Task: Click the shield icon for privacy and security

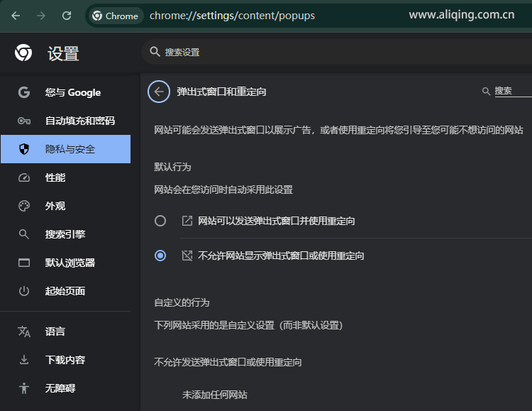Action: tap(24, 149)
